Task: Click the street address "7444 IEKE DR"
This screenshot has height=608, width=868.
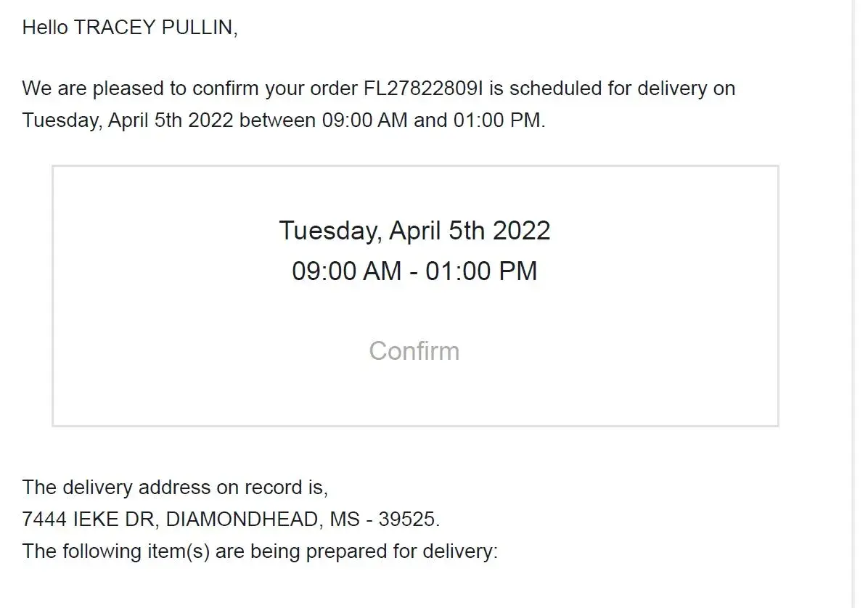Action: [89, 519]
